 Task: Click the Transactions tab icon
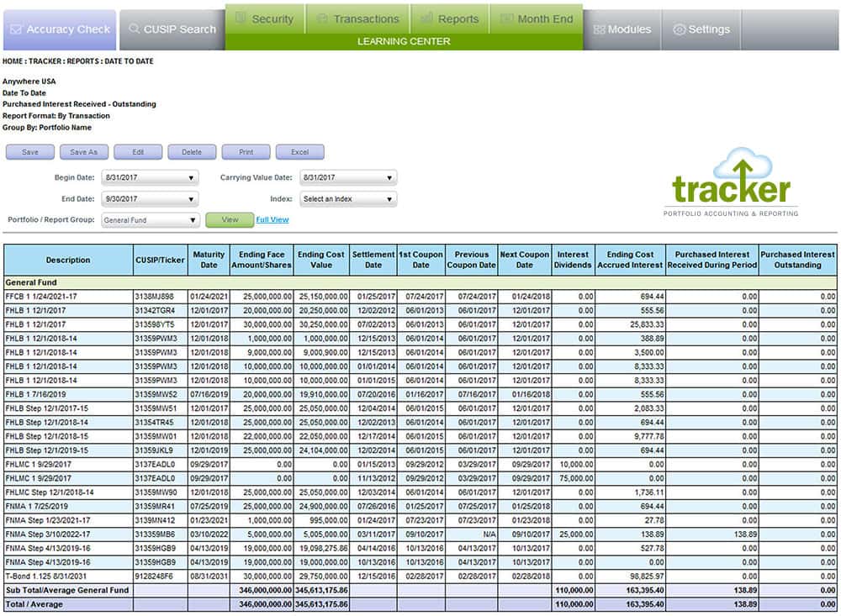pos(322,18)
